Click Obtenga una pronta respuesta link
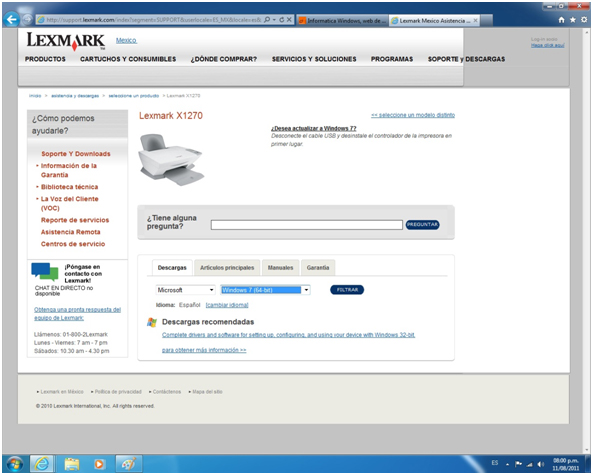This screenshot has width=593, height=475. (78, 314)
